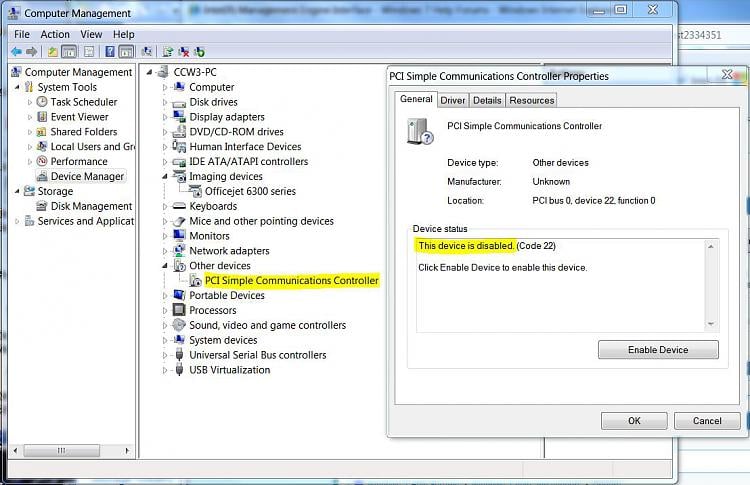The height and width of the screenshot is (485, 750).
Task: Close the PCI Simple Communications Controller Properties dialog
Action: [728, 75]
